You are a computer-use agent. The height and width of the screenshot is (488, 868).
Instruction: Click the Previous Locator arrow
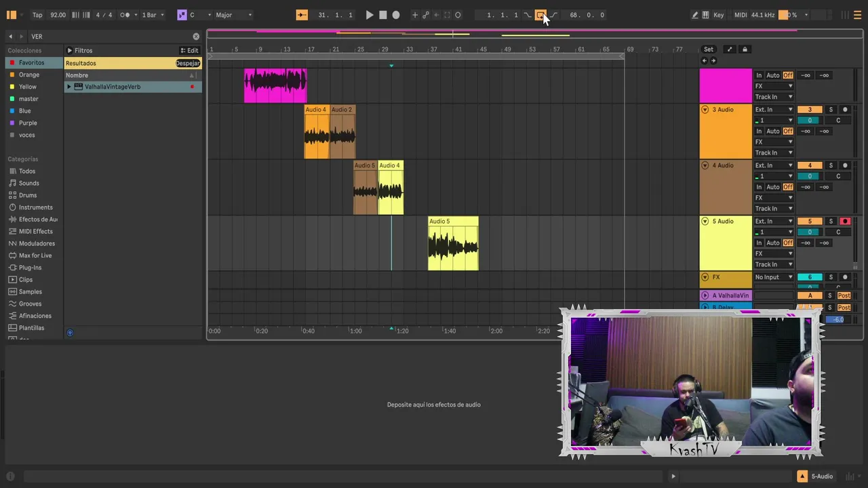(704, 61)
